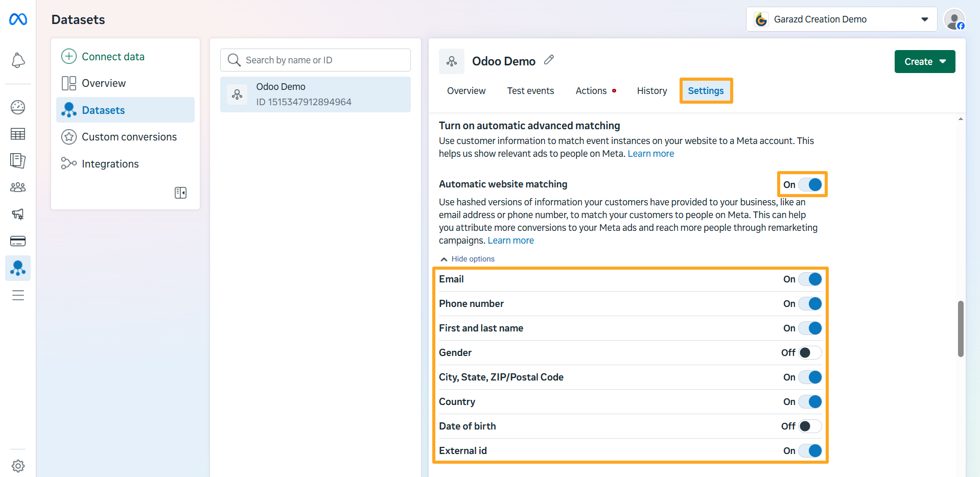Open Datasets in the sidebar menu
The width and height of the screenshot is (980, 477).
coord(125,110)
